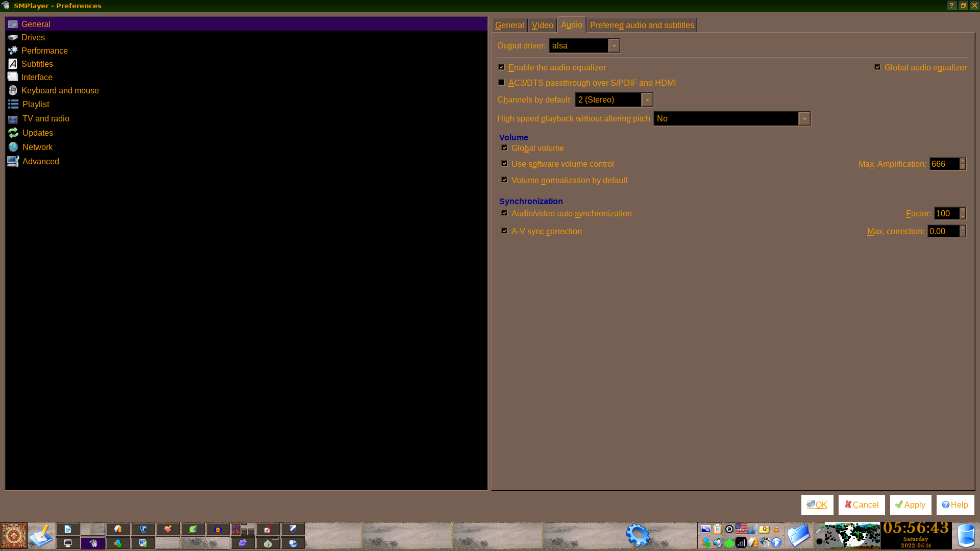This screenshot has width=980, height=551.
Task: Open the Playlist section icon
Action: pyautogui.click(x=13, y=104)
